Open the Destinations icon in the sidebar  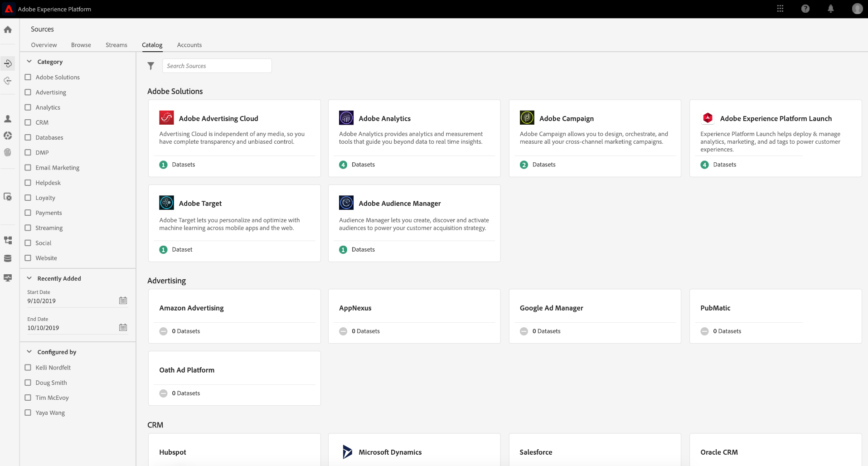coord(8,81)
